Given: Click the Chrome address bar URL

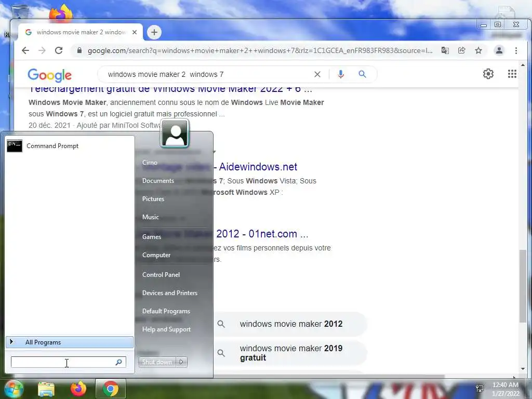Looking at the screenshot, I should coord(260,50).
